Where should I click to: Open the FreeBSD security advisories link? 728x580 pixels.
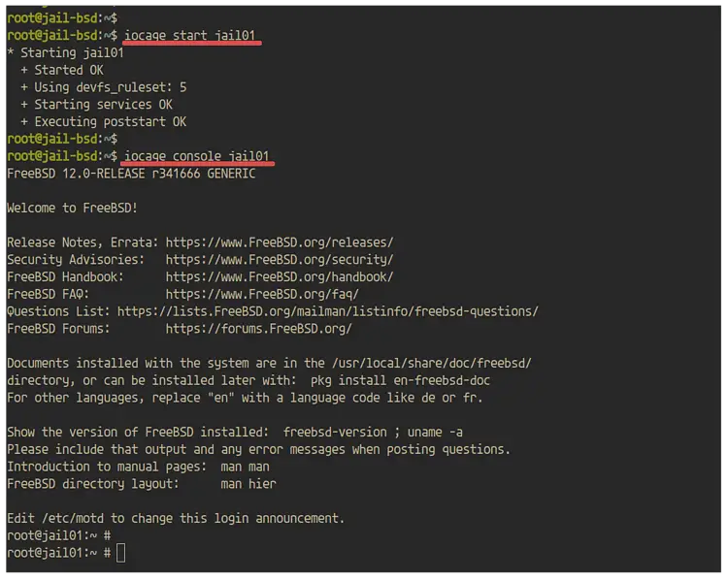280,260
